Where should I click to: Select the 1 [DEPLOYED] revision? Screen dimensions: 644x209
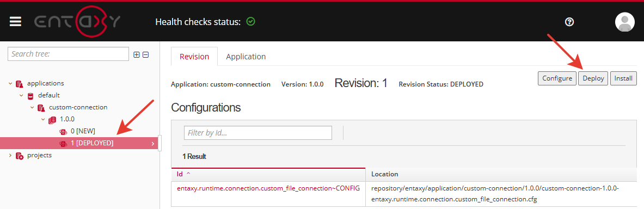92,143
